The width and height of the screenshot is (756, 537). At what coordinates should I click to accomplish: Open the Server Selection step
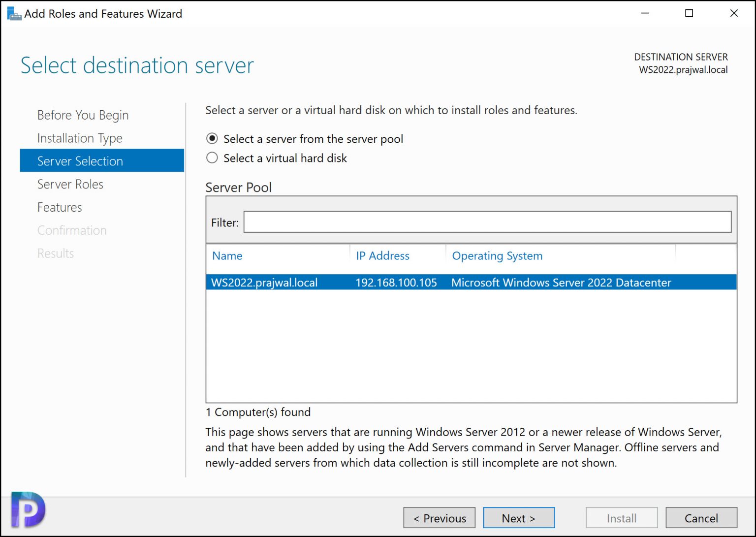pos(102,161)
